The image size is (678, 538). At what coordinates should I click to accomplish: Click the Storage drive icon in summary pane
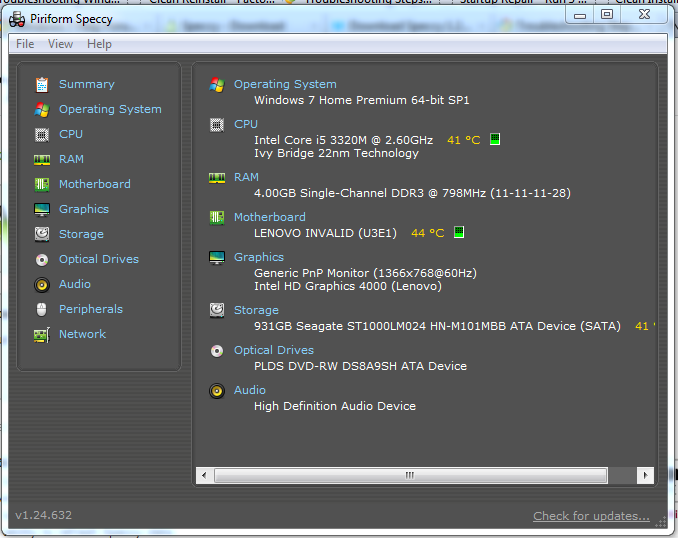coord(217,310)
